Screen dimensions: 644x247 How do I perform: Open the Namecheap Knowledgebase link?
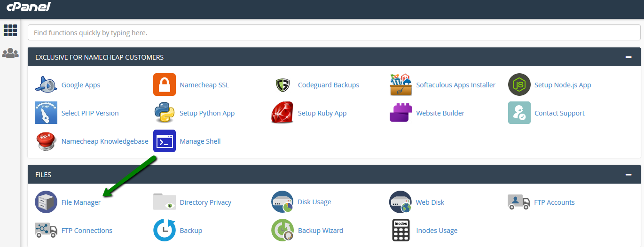coord(105,141)
